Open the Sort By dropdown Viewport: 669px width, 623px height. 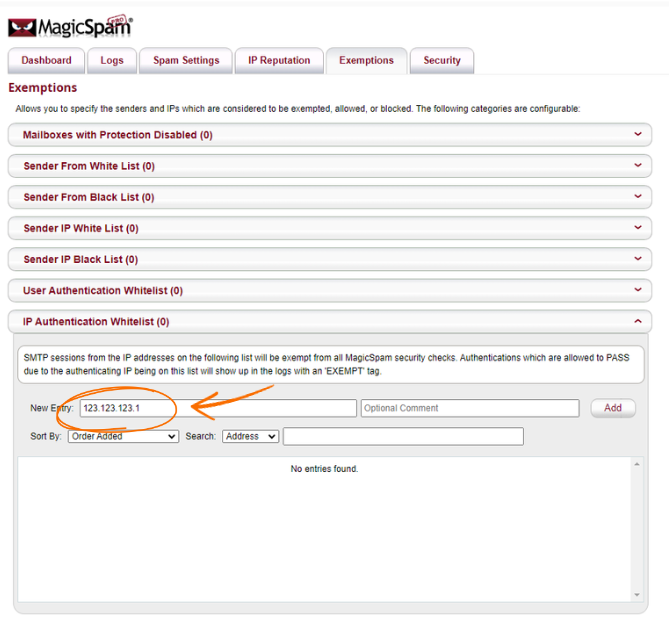(x=123, y=437)
